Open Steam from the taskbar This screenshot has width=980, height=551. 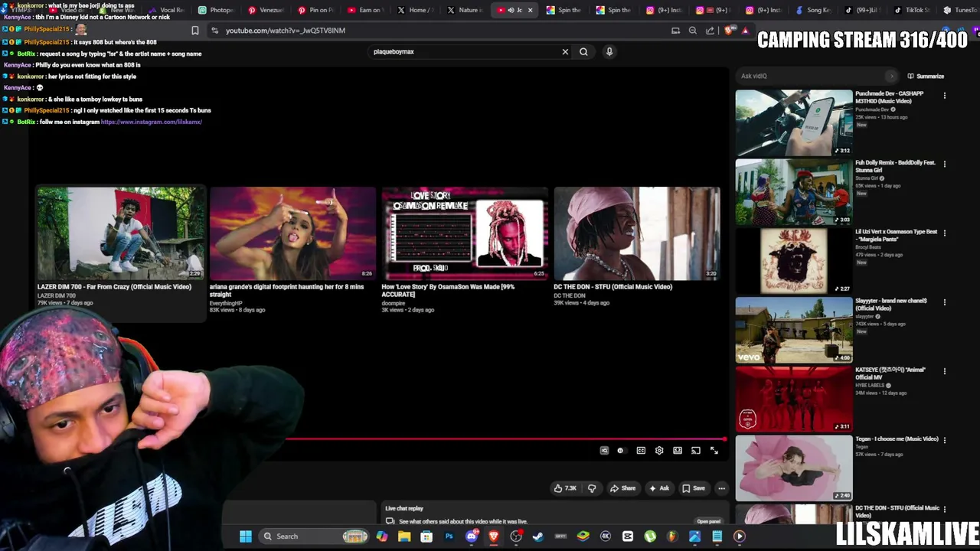pyautogui.click(x=538, y=536)
